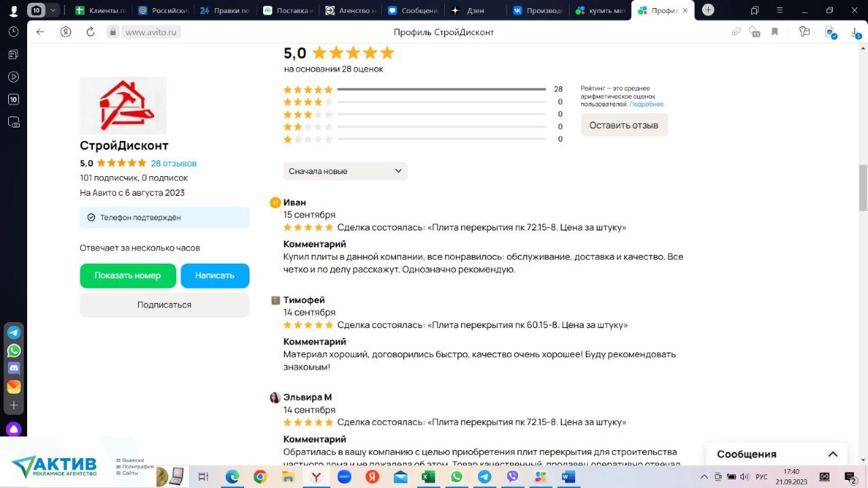
Task: Open File Explorer from the taskbar
Action: coord(288,477)
